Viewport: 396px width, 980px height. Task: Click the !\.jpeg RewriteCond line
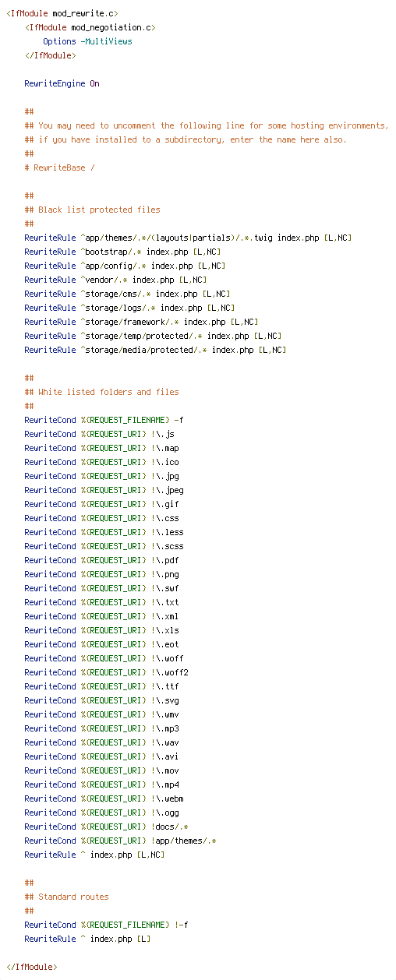[x=104, y=490]
